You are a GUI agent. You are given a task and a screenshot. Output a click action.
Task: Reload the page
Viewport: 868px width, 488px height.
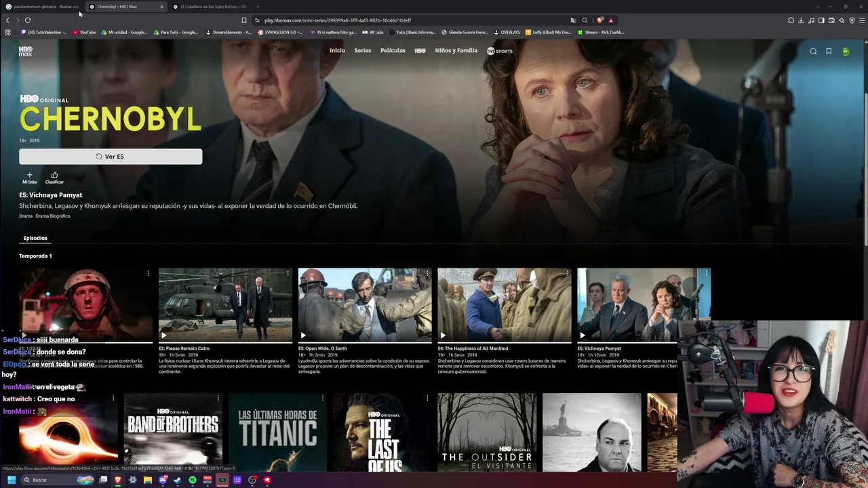pyautogui.click(x=28, y=20)
